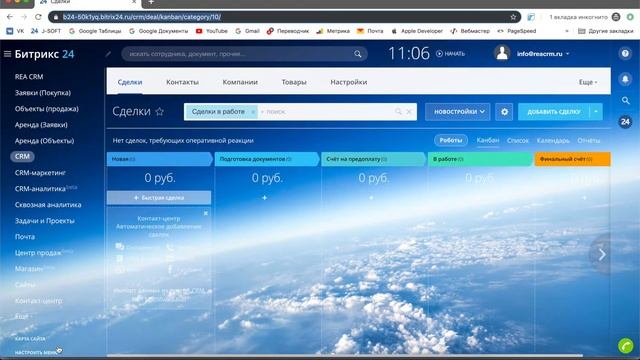Expand the arrow beside ДОБАВИТЬ СДЕЛКУ

click(x=596, y=111)
